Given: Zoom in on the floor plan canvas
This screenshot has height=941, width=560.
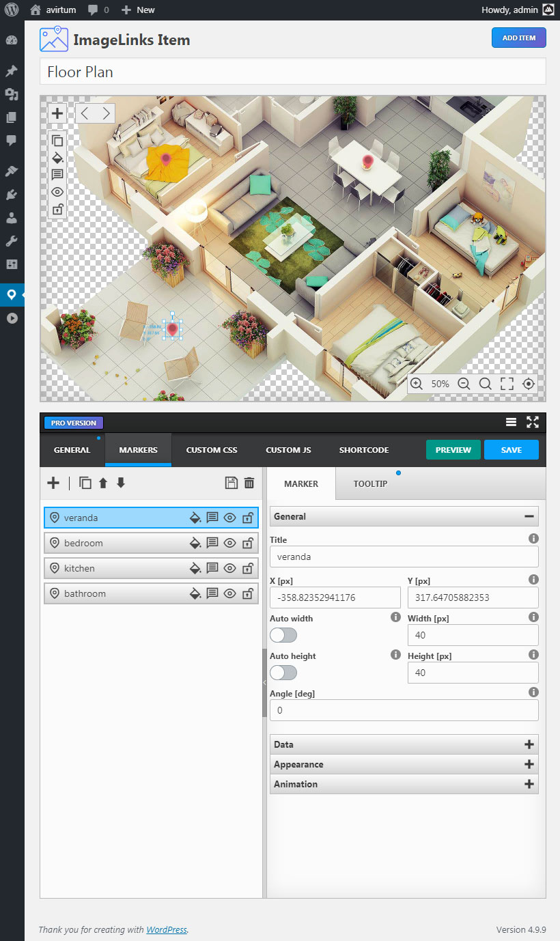Looking at the screenshot, I should coord(417,384).
